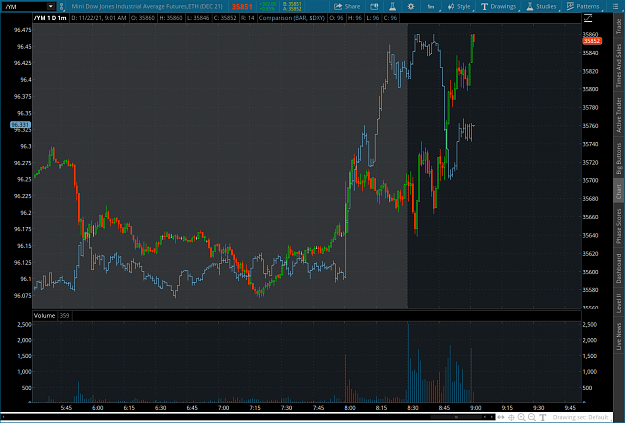Image resolution: width=625 pixels, height=423 pixels.
Task: Click the 96.475 left axis label
Action: pos(22,30)
